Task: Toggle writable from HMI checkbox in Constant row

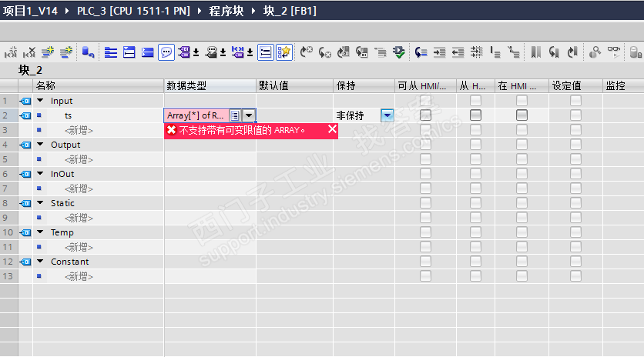Action: pos(475,262)
